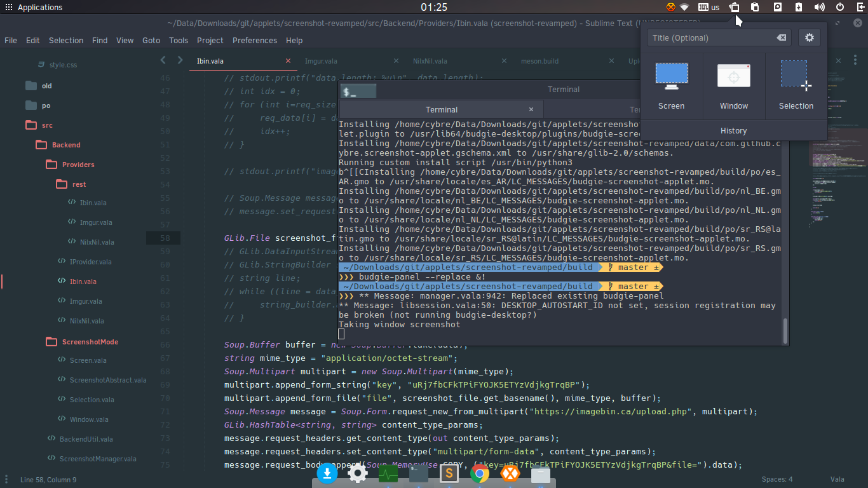Launch the downloader from the dock
This screenshot has width=868, height=488.
327,473
